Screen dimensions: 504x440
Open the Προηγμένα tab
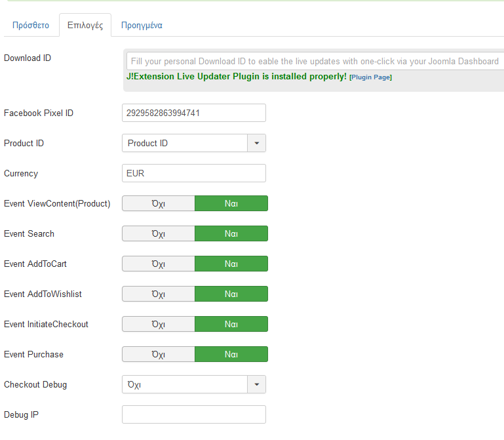pyautogui.click(x=142, y=25)
